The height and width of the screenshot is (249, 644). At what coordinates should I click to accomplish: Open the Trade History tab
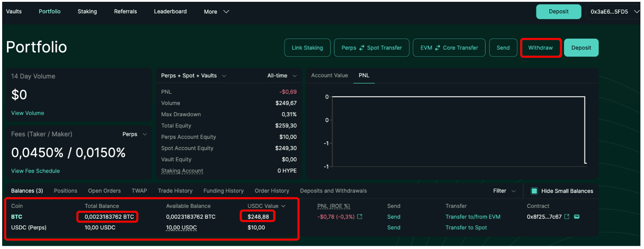tap(175, 191)
